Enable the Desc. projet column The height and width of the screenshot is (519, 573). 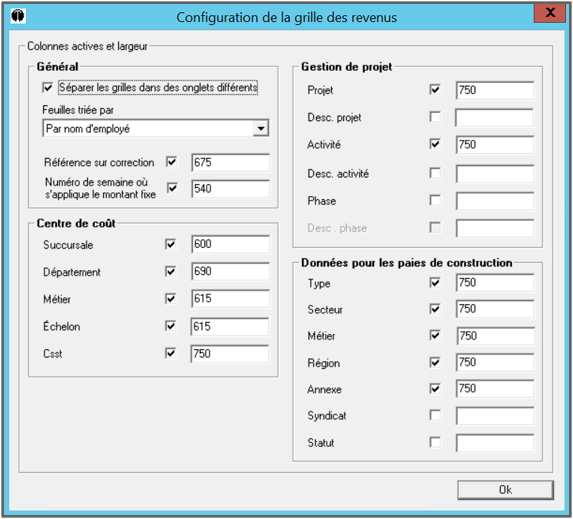[435, 117]
